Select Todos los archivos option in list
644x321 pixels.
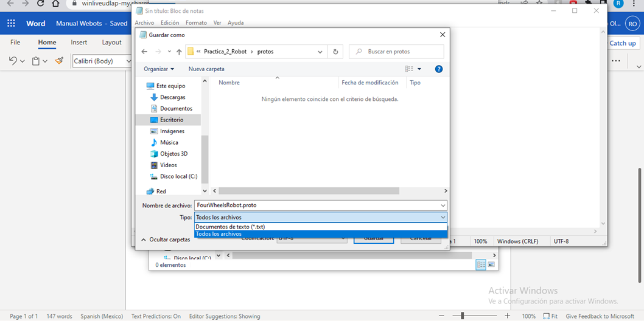click(x=320, y=234)
